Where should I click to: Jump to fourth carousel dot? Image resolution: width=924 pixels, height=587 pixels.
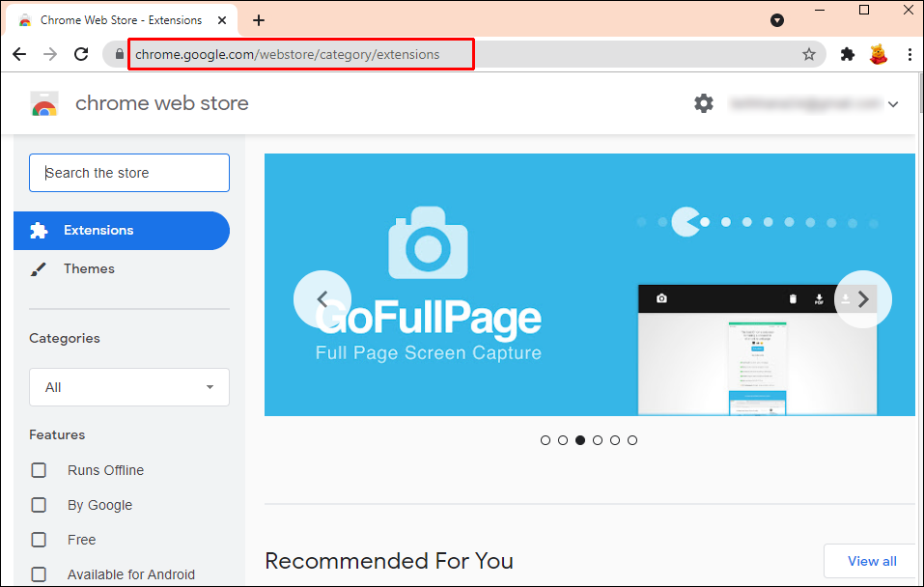(598, 440)
